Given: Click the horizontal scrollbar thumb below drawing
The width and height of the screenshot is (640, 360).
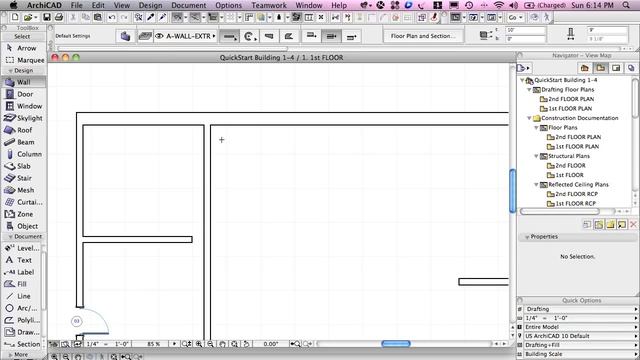Looking at the screenshot, I should [x=396, y=344].
